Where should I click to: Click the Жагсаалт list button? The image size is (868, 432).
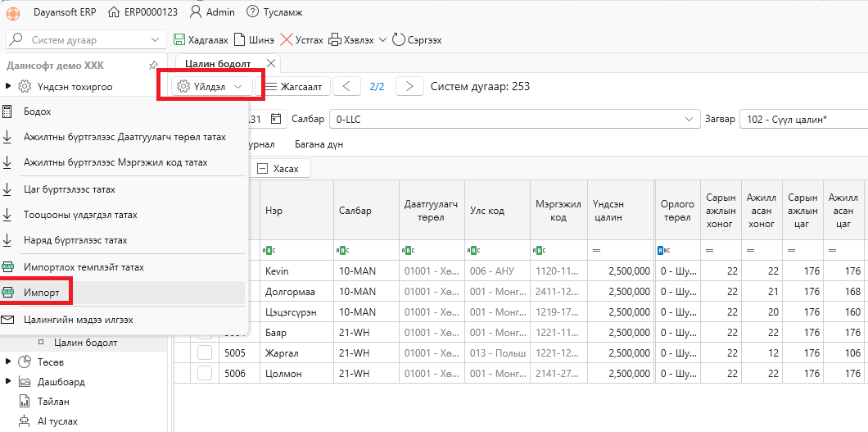tap(295, 86)
